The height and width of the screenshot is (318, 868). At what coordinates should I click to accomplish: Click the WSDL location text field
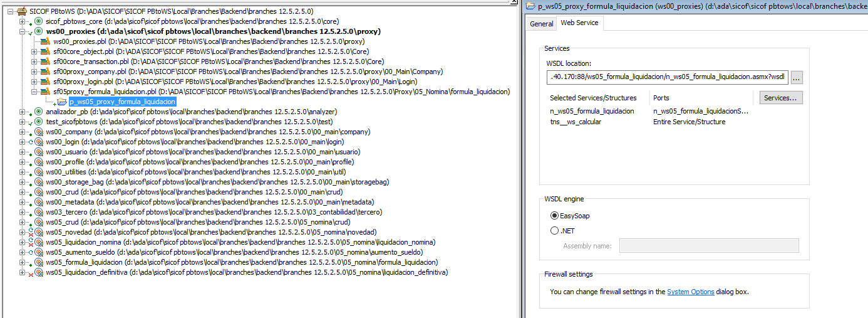click(x=666, y=78)
